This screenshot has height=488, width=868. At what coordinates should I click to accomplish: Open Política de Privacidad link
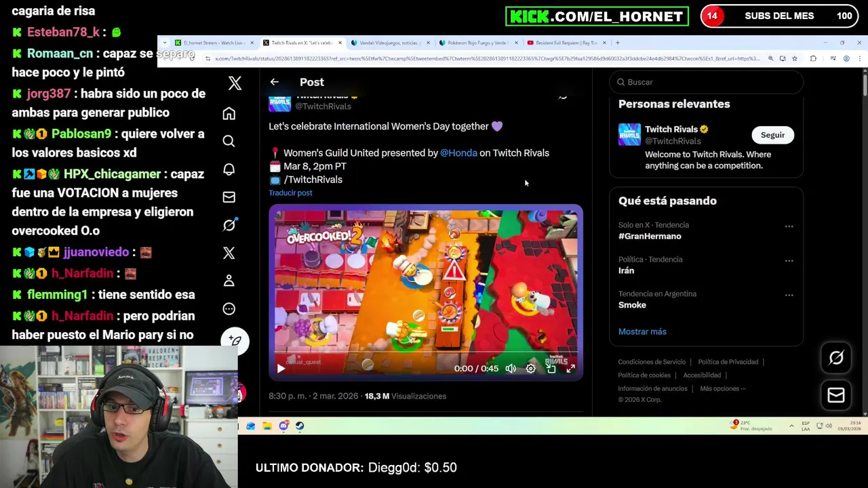click(728, 362)
